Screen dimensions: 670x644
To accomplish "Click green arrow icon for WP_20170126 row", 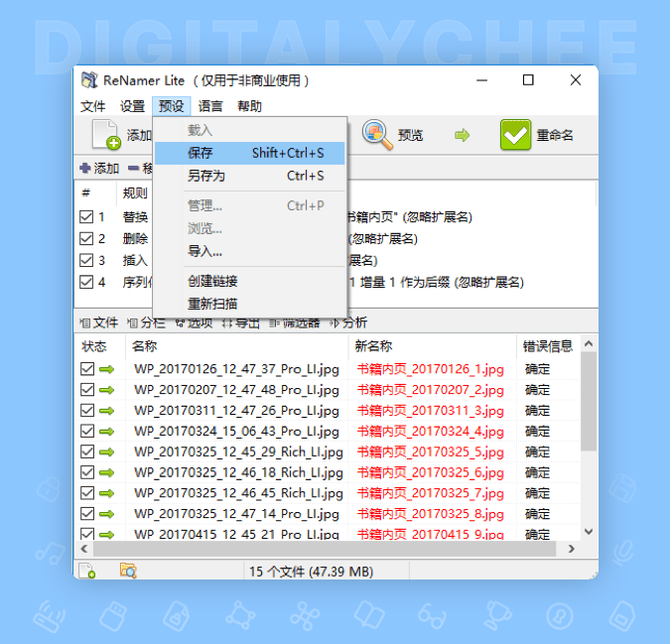I will click(x=107, y=369).
